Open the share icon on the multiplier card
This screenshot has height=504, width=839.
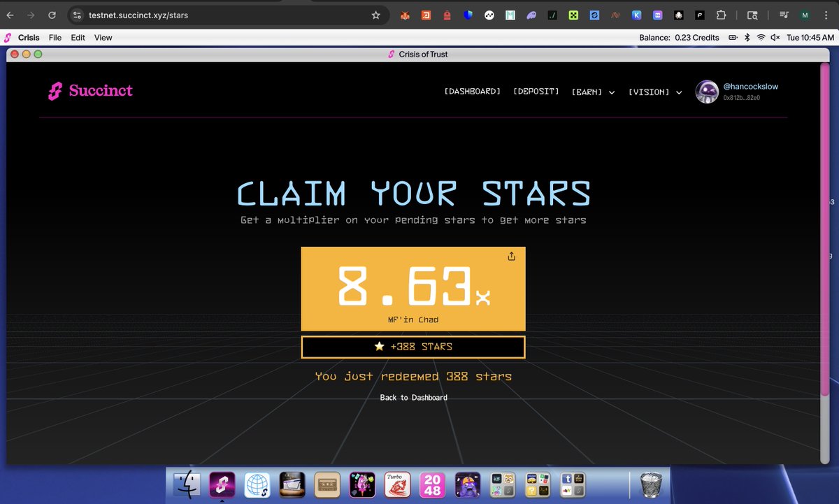pos(511,257)
